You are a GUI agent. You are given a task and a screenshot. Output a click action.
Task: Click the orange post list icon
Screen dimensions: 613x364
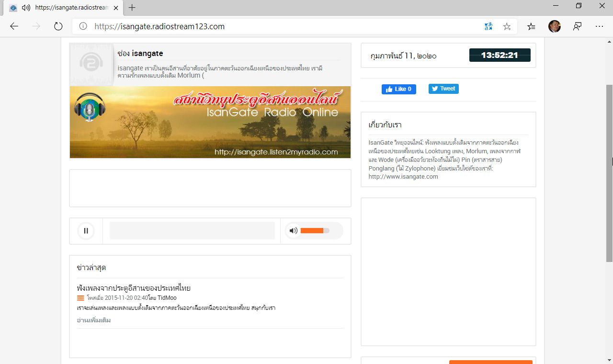click(80, 298)
